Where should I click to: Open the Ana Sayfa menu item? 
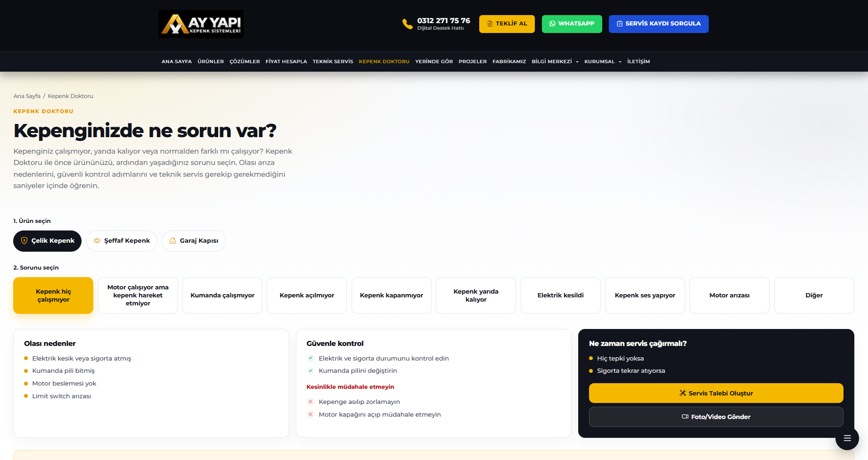click(x=177, y=62)
